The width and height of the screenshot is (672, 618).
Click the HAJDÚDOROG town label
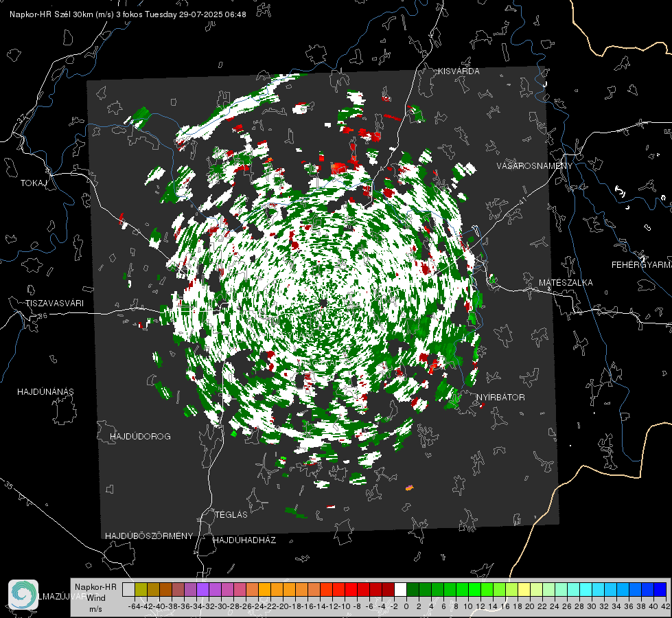[x=140, y=436]
